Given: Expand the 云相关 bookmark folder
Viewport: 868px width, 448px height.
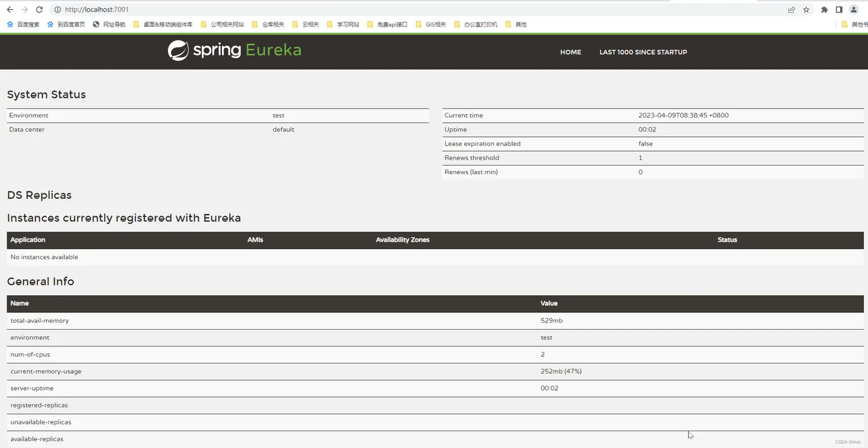Looking at the screenshot, I should 306,25.
